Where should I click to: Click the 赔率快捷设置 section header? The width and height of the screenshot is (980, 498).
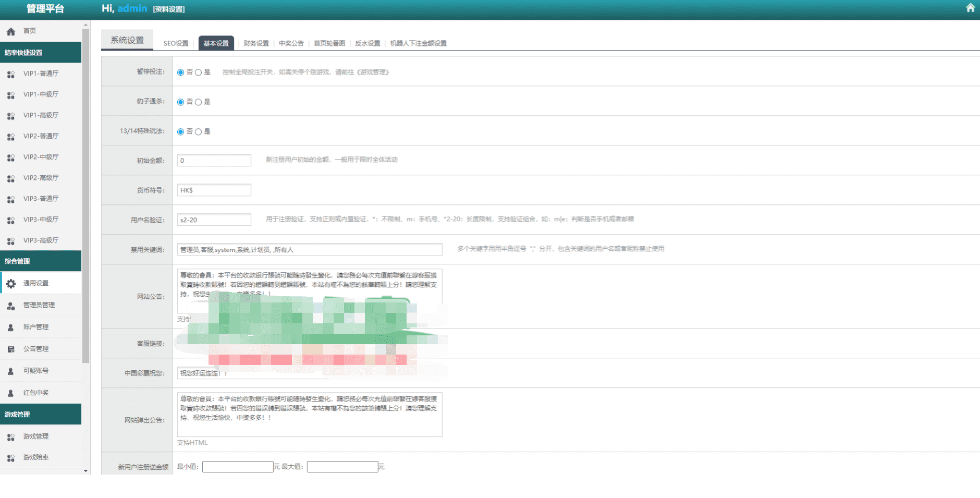point(41,53)
